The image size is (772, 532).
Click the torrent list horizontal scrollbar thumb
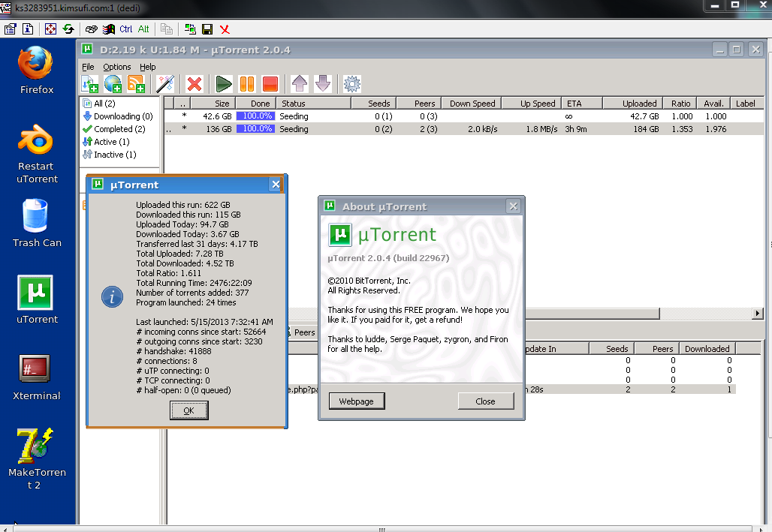(x=593, y=314)
